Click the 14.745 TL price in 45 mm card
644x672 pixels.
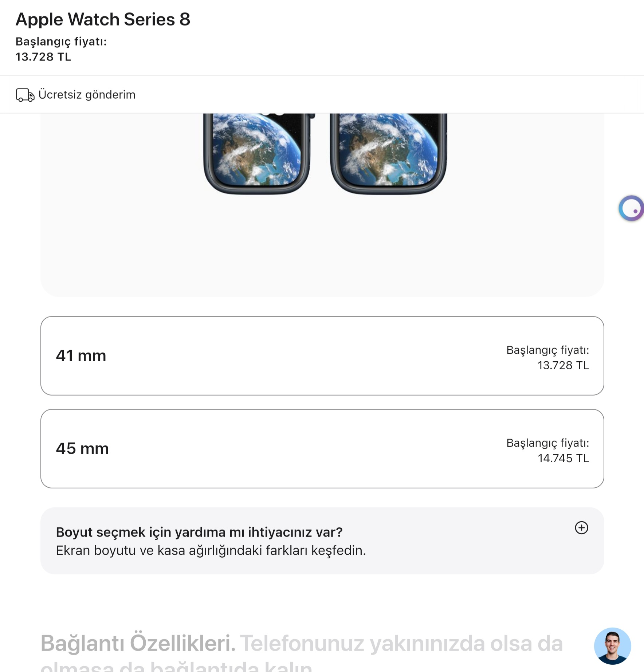pos(563,458)
